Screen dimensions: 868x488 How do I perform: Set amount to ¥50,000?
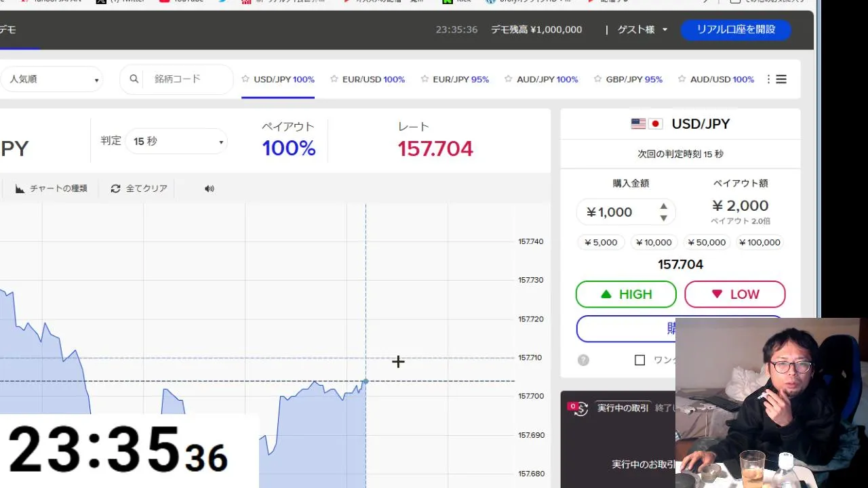pos(706,242)
